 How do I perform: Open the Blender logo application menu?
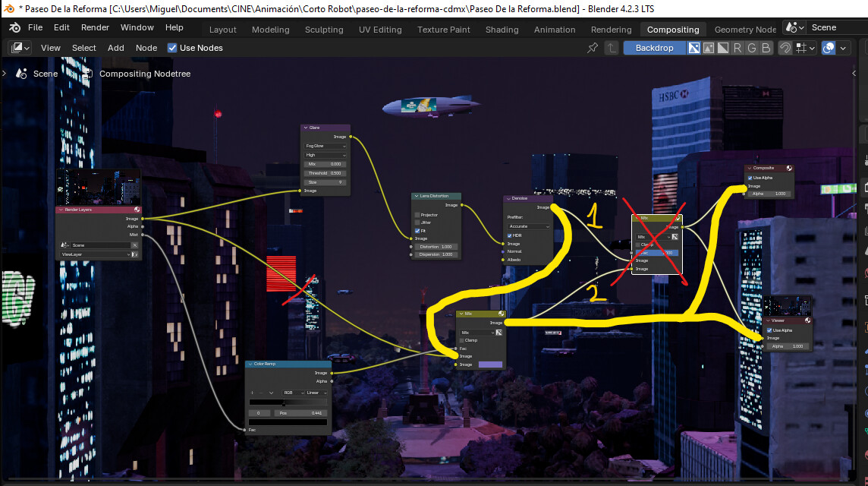pos(15,27)
